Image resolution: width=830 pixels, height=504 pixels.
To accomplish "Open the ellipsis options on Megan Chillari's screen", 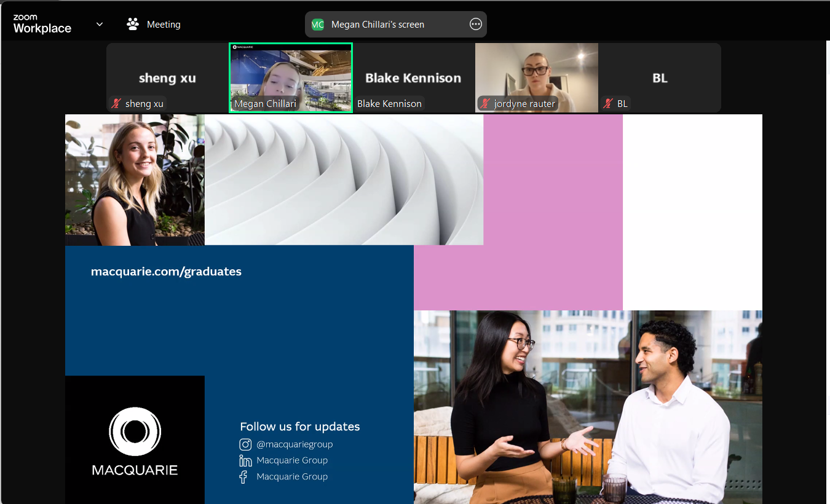I will pos(475,24).
